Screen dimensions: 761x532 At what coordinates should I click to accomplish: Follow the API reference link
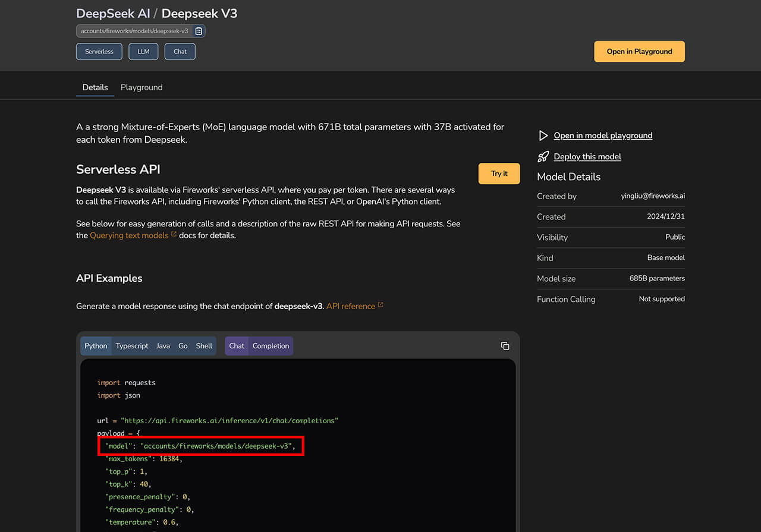[350, 306]
